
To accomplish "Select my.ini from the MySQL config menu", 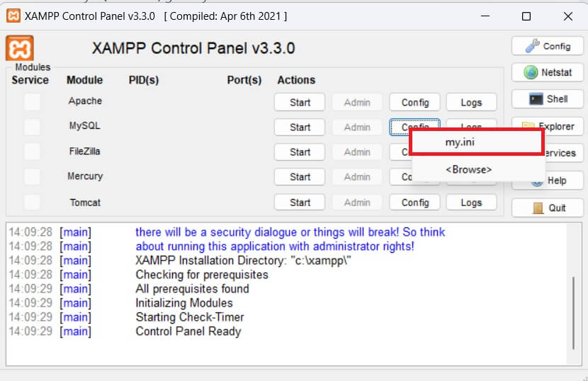I will [477, 142].
